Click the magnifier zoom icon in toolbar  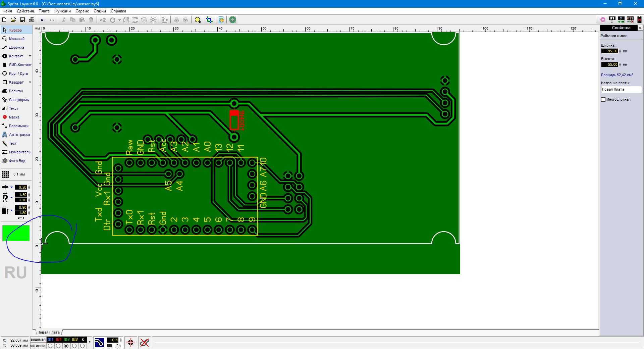198,20
